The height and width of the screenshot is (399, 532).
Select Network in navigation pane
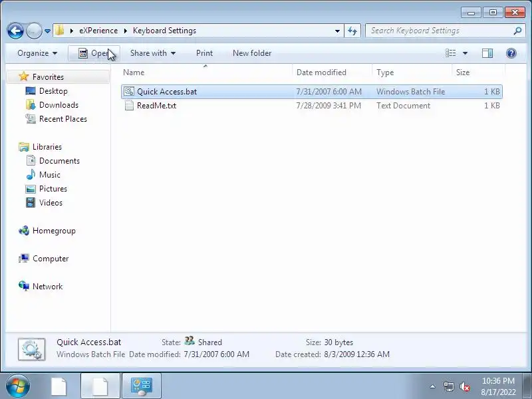47,287
